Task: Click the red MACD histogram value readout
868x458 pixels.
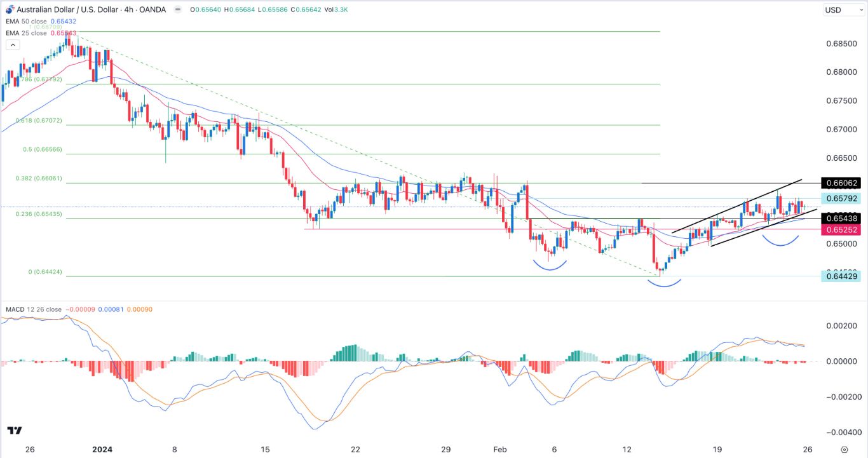Action: pyautogui.click(x=80, y=309)
